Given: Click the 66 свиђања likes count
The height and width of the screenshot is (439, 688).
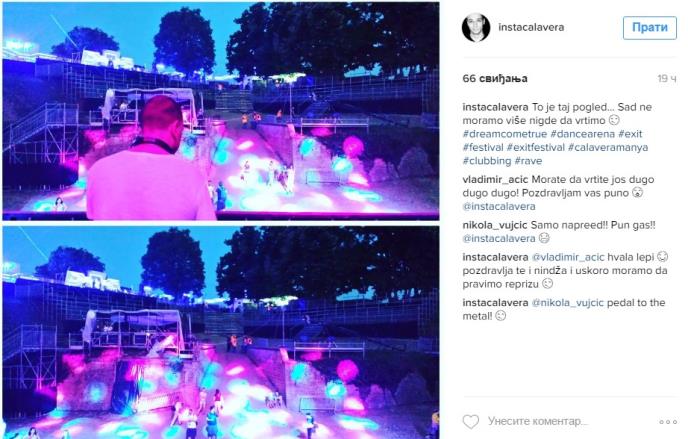Looking at the screenshot, I should point(495,79).
